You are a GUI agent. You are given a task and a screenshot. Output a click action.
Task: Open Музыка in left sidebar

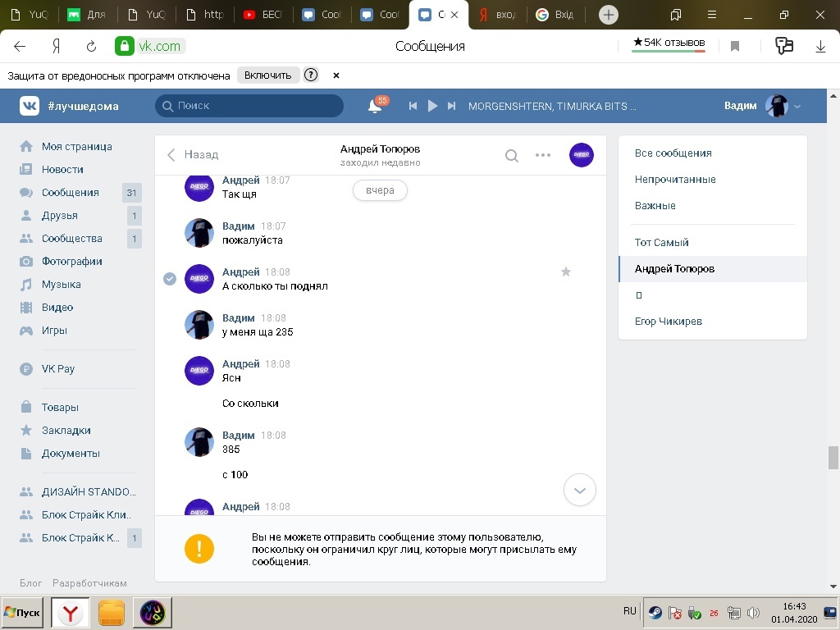[61, 284]
